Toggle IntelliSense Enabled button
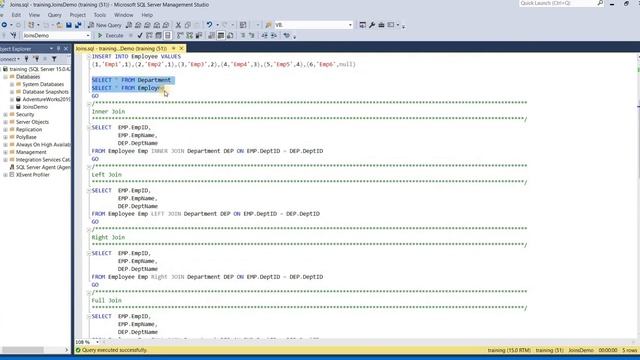Viewport: 640px width, 360px height. click(x=167, y=36)
